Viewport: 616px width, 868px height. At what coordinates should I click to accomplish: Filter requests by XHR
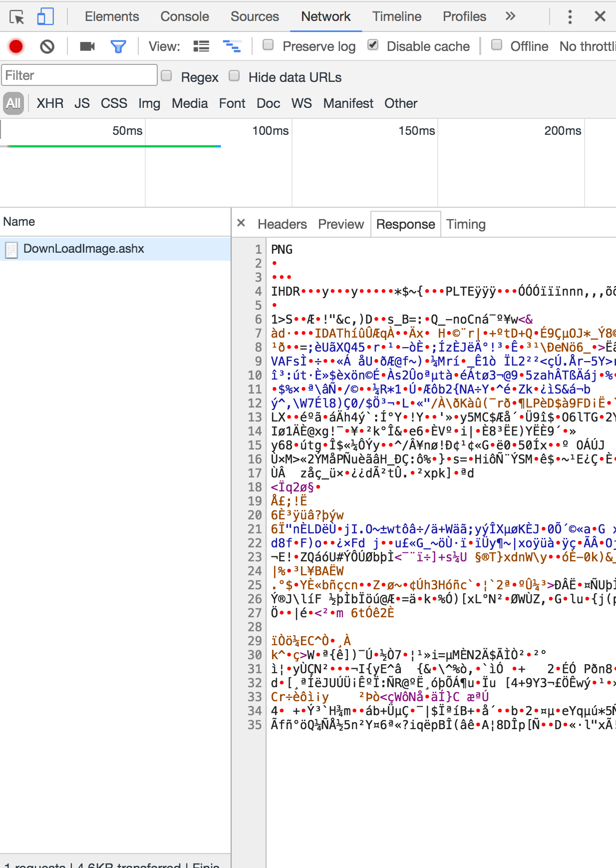(50, 103)
